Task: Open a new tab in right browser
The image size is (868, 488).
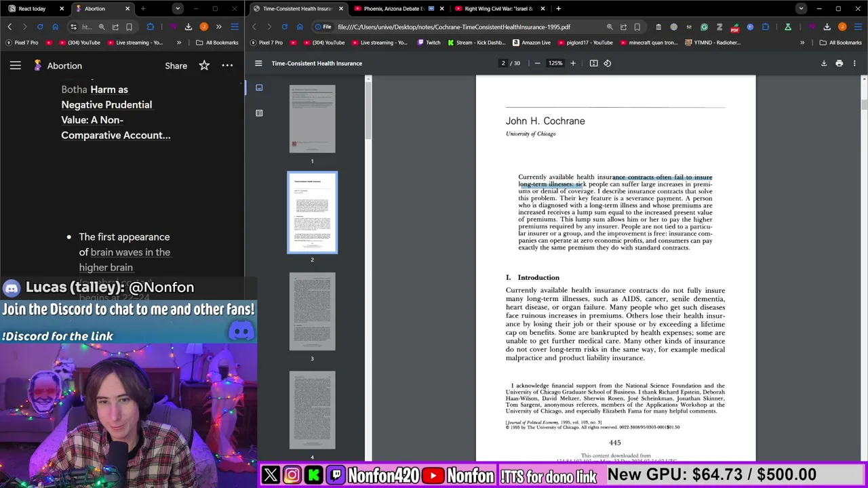Action: click(558, 9)
